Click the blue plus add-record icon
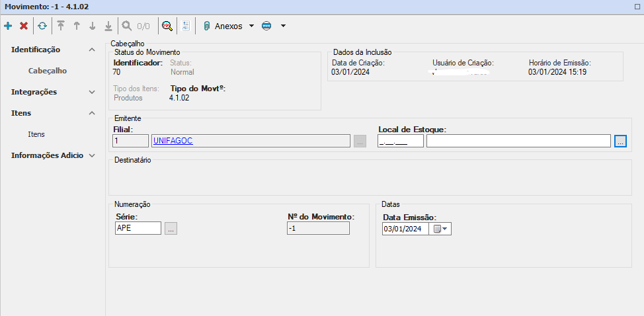The height and width of the screenshot is (316, 644). (x=8, y=26)
